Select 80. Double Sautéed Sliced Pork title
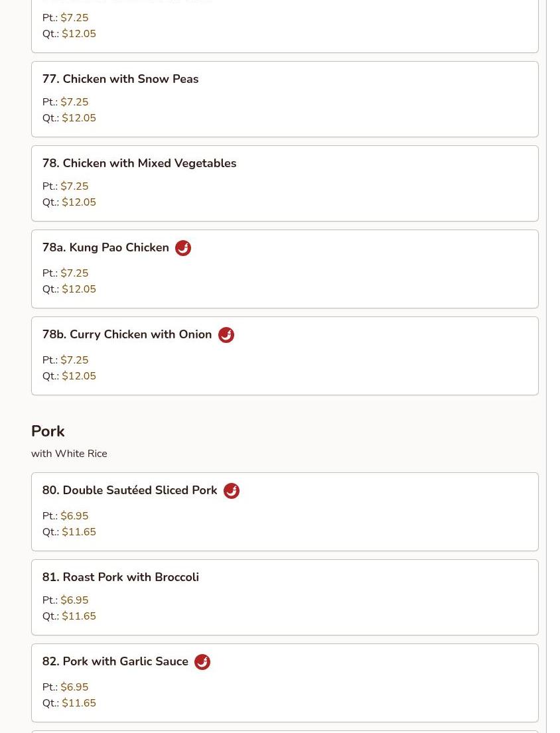560x733 pixels. pos(129,490)
